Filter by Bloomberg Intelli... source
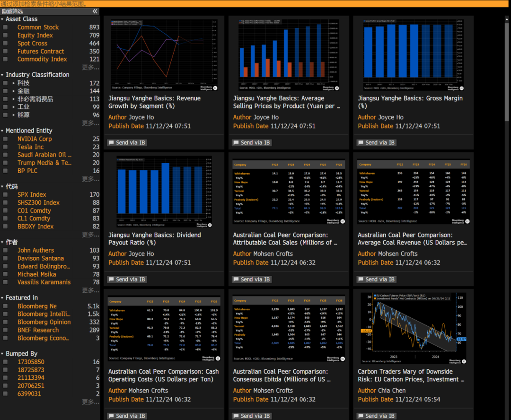The image size is (511, 420). [44, 314]
